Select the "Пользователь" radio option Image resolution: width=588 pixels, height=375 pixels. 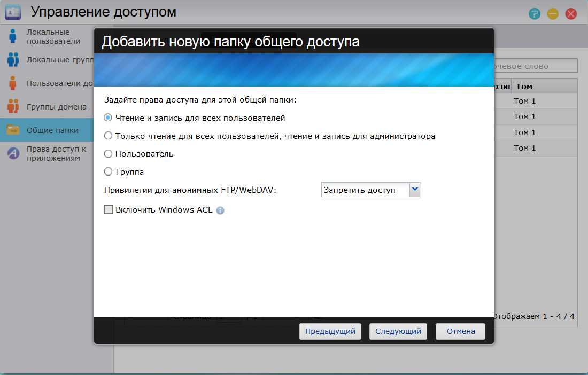tap(109, 154)
